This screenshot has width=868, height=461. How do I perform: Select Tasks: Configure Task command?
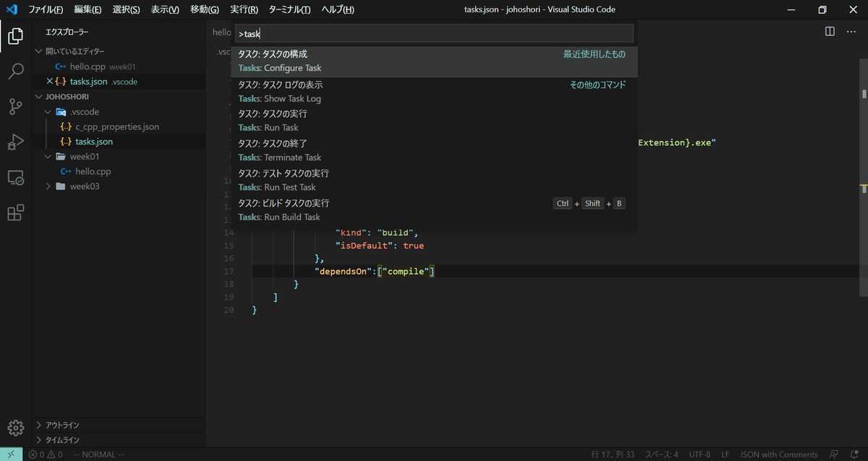pyautogui.click(x=434, y=61)
